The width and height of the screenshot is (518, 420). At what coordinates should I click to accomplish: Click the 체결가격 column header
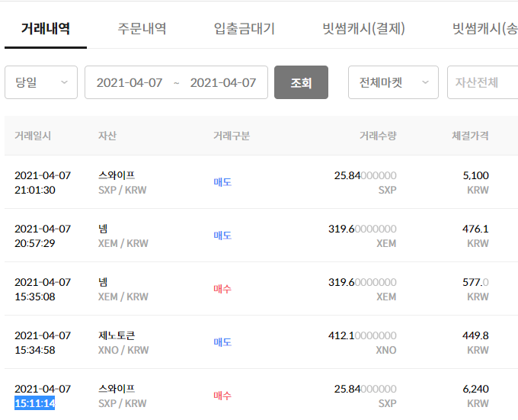(x=470, y=136)
